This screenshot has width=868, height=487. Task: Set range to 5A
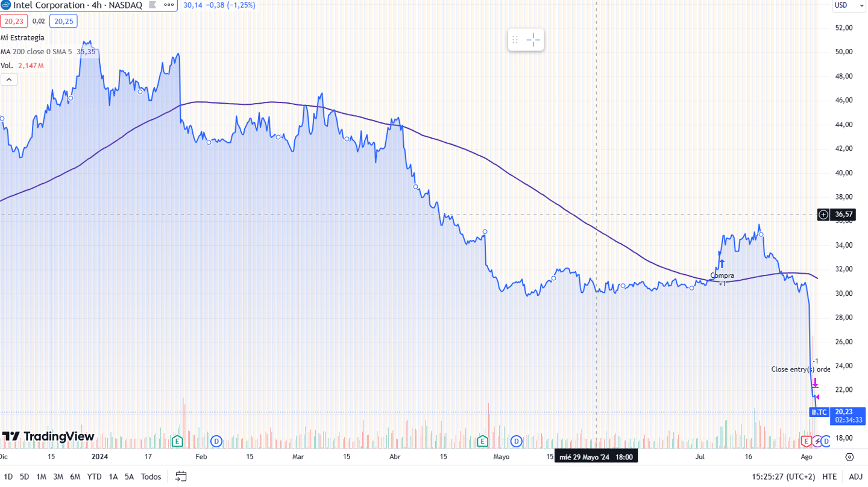[x=129, y=477]
